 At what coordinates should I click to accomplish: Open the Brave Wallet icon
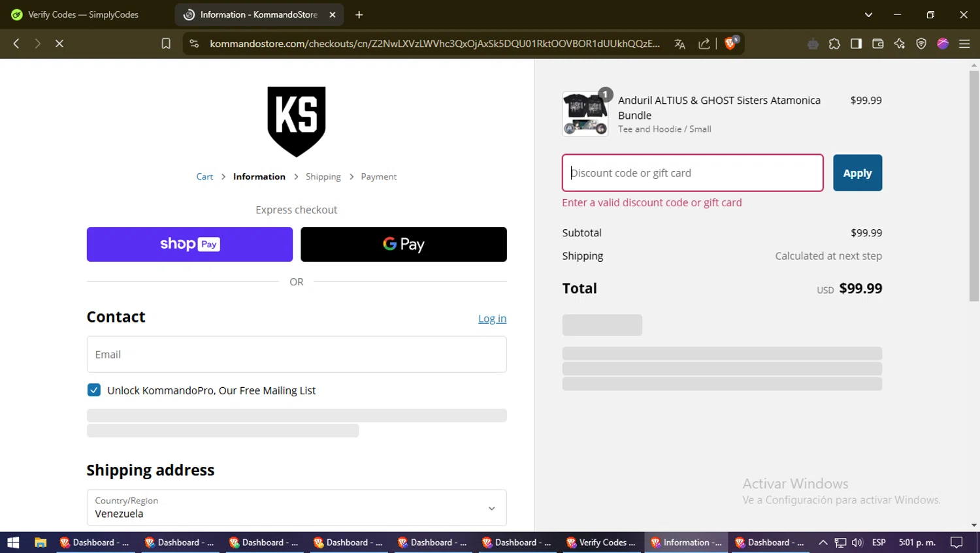click(877, 44)
